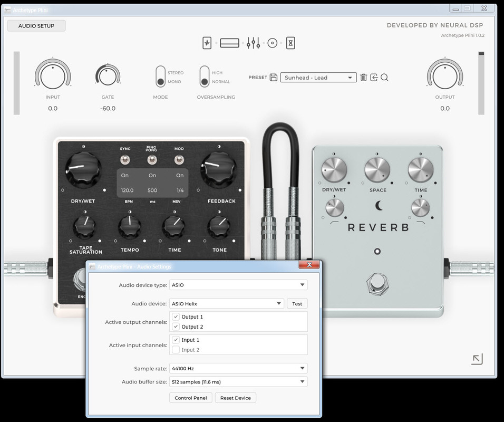The height and width of the screenshot is (422, 504).
Task: Click the GATE knob
Action: (x=108, y=76)
